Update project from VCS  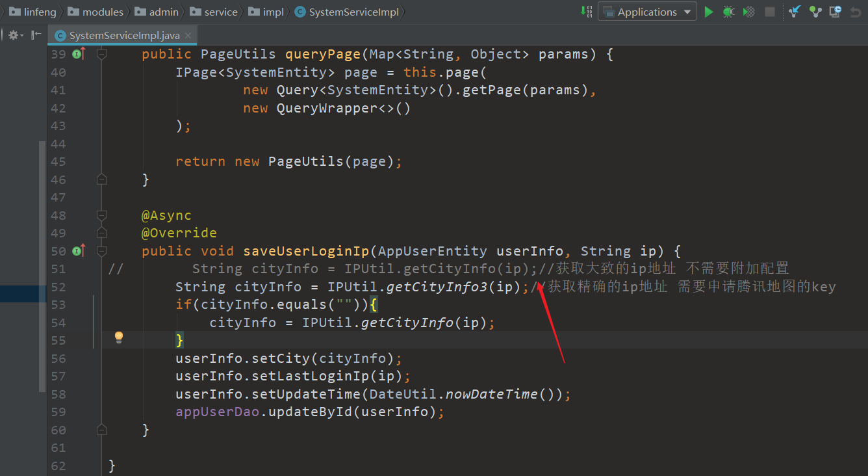(x=795, y=12)
